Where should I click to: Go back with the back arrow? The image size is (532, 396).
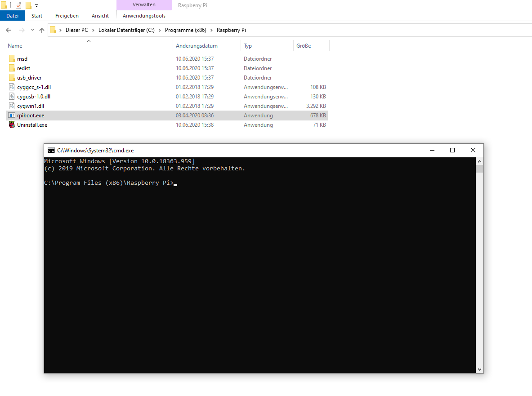9,30
